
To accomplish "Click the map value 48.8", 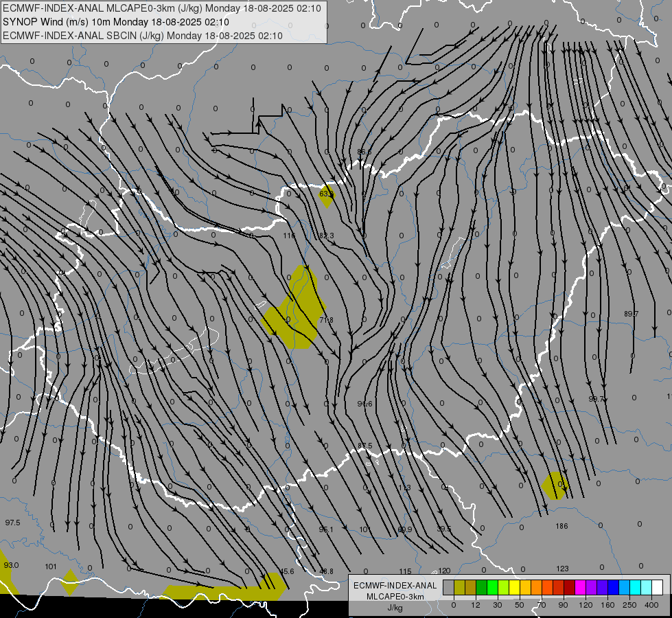I will [x=327, y=571].
